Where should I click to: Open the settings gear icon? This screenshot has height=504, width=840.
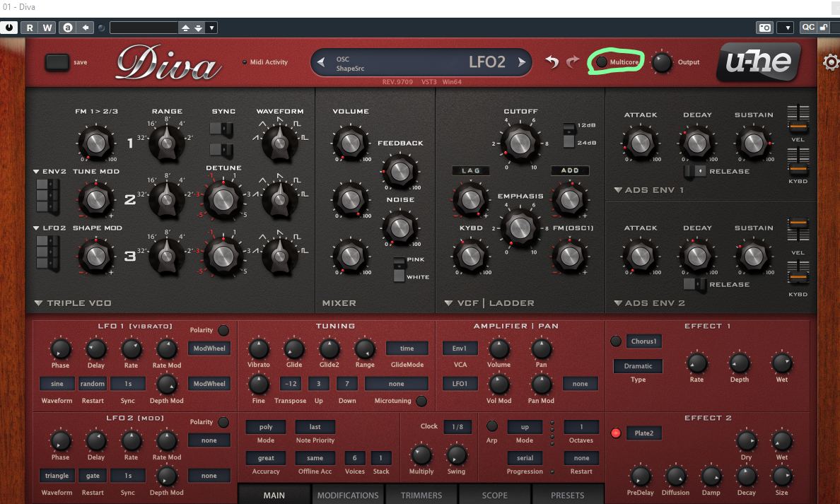pyautogui.click(x=831, y=63)
